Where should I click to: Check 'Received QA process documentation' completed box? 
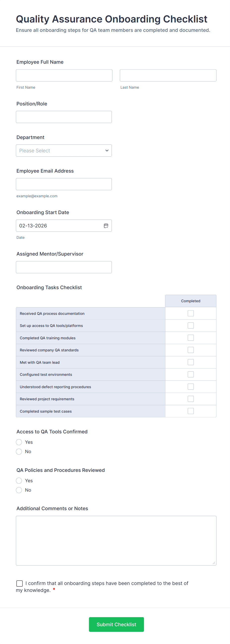191,313
